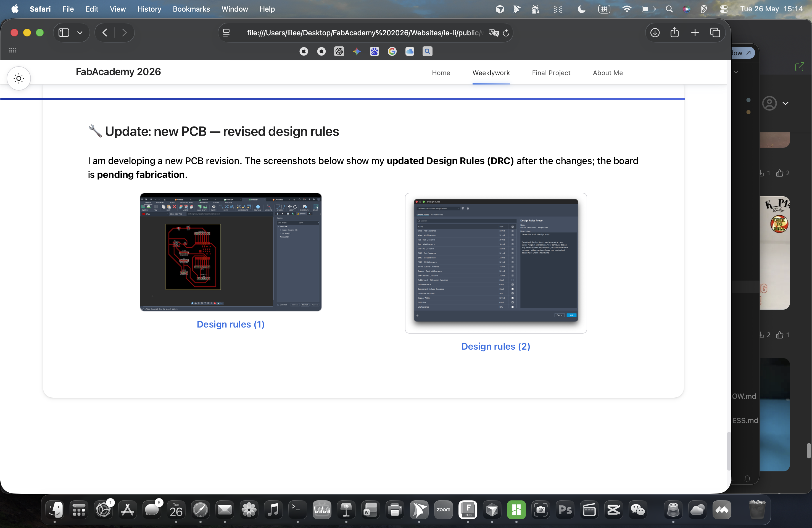This screenshot has width=812, height=528.
Task: Open WeChat from the Dock
Action: [638, 510]
